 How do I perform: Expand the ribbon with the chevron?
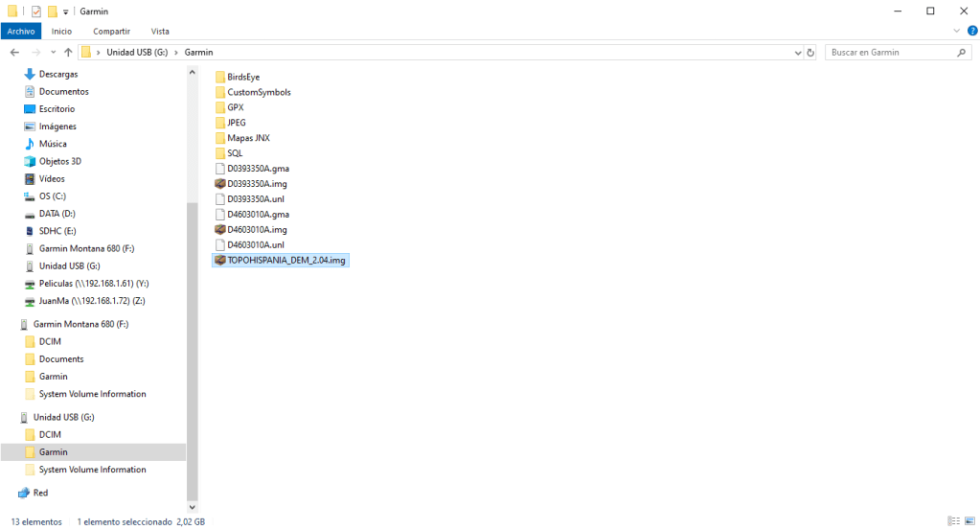(958, 31)
